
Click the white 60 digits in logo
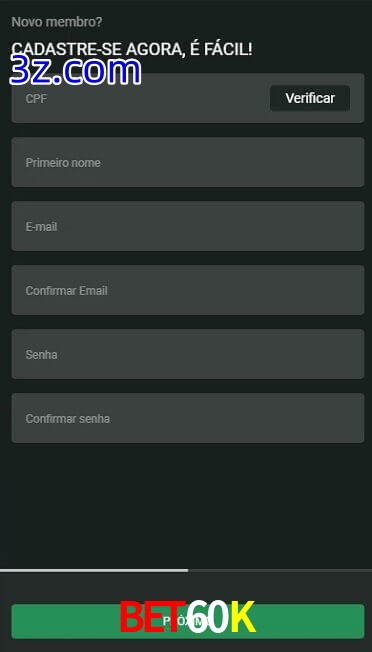tap(207, 617)
